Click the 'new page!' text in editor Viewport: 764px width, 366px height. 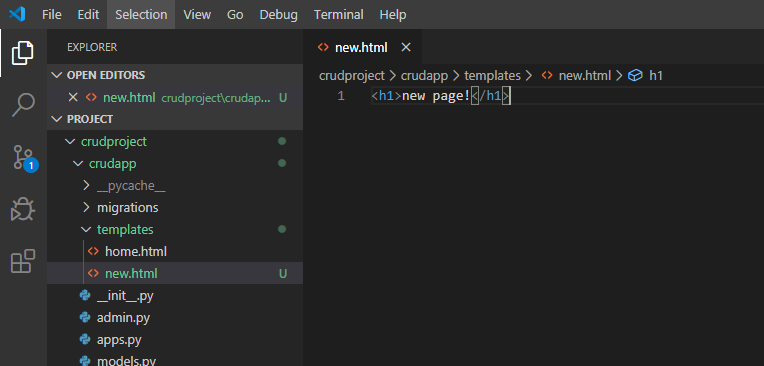click(436, 96)
